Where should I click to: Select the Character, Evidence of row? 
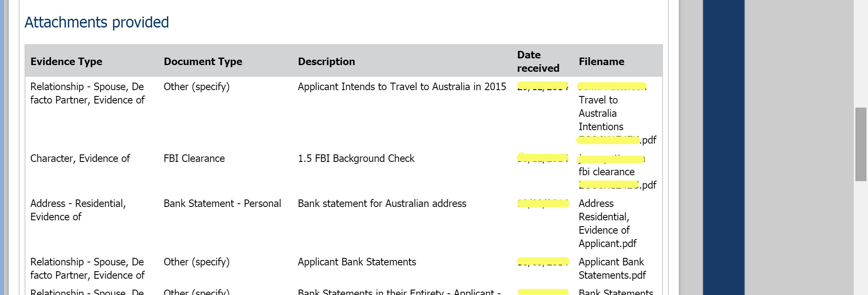80,158
